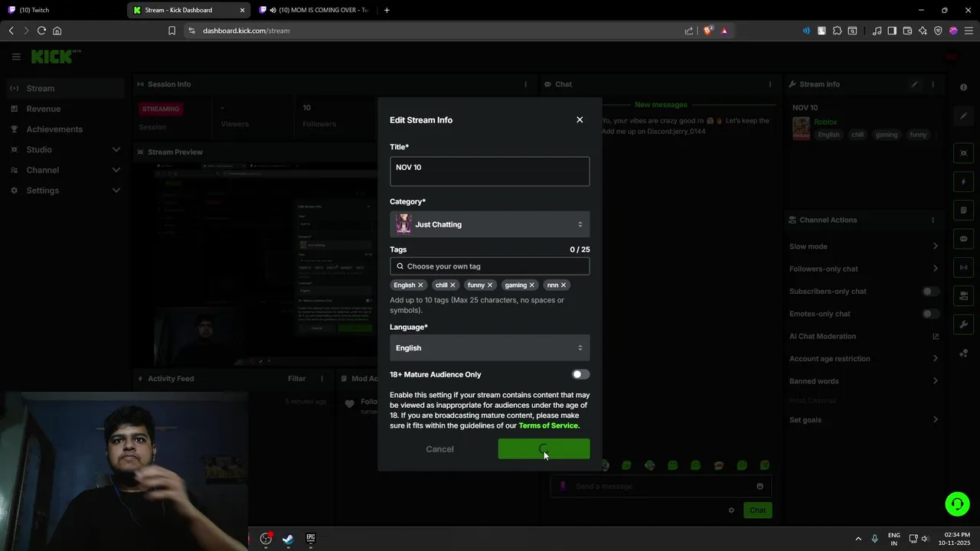Cancel the stream info edit

pyautogui.click(x=439, y=449)
